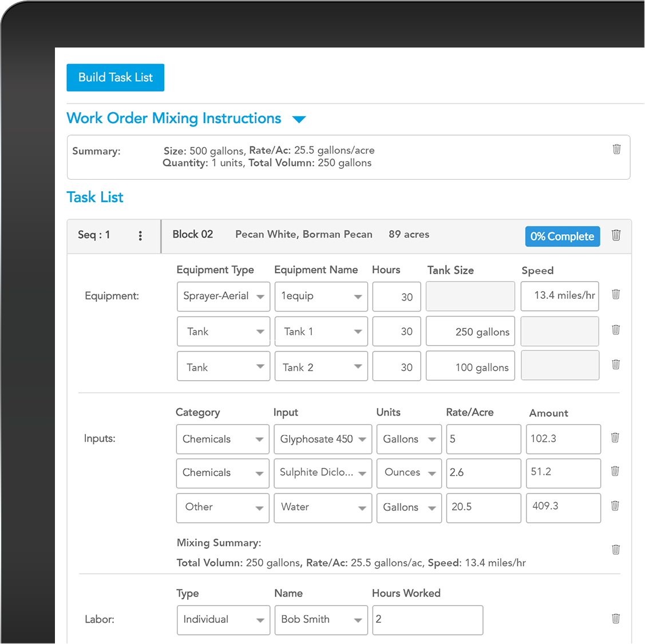Open the Glyphosate 450 input dropdown
Image resolution: width=645 pixels, height=644 pixels.
pos(323,439)
